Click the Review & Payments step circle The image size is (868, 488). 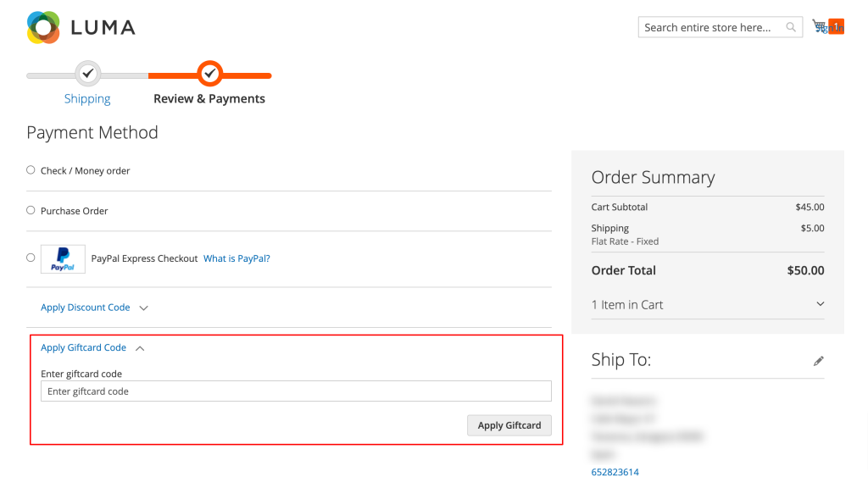tap(210, 74)
